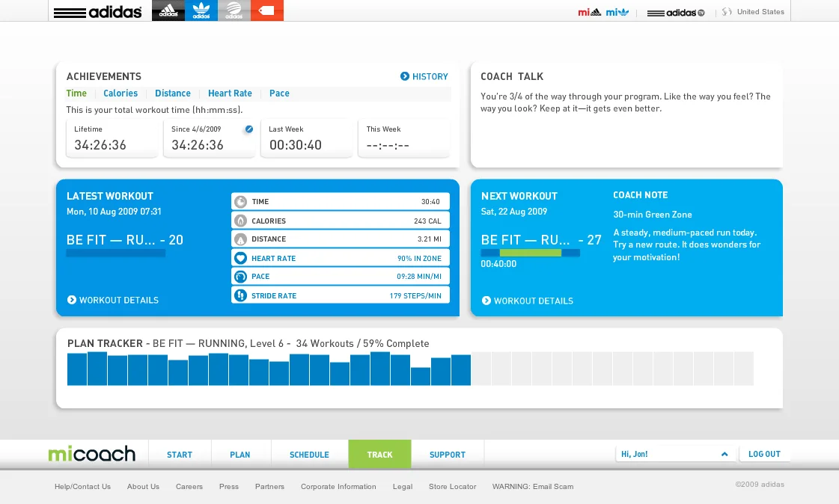839x504 pixels.
Task: Click the adidas three-stripe wordmark logo
Action: coord(97,12)
